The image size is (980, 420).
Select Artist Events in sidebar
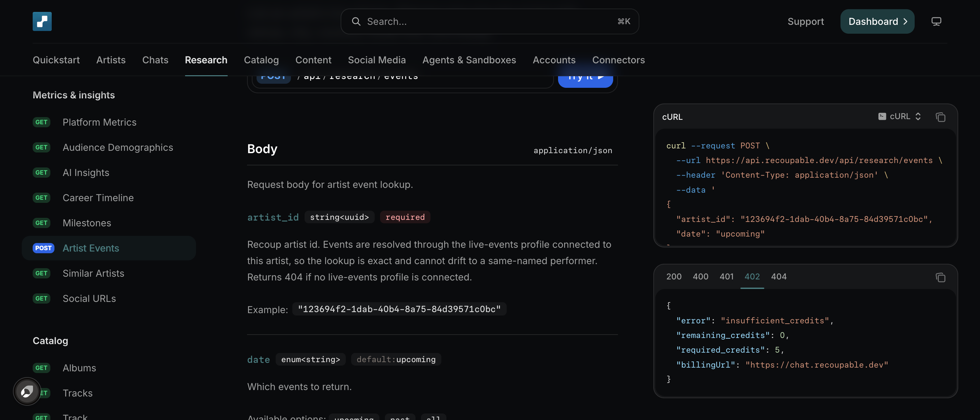click(x=109, y=248)
